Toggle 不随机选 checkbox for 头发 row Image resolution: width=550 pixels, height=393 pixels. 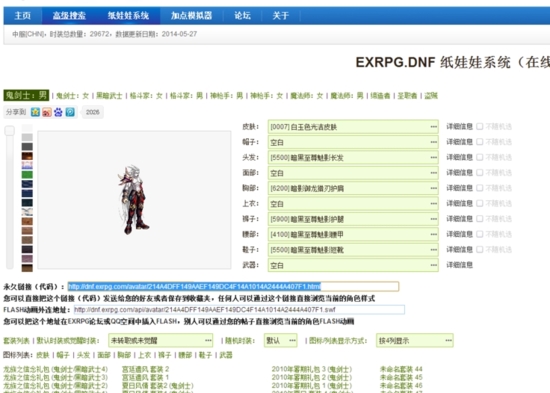point(479,157)
